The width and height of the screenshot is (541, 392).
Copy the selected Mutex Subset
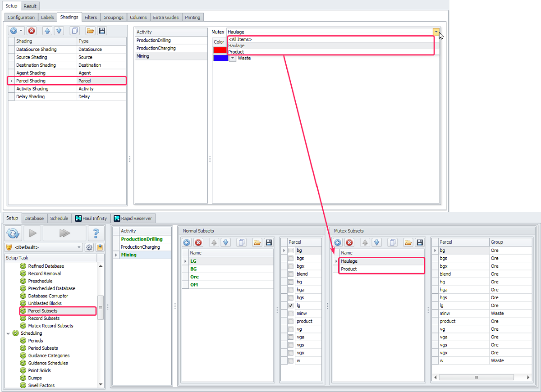(393, 242)
